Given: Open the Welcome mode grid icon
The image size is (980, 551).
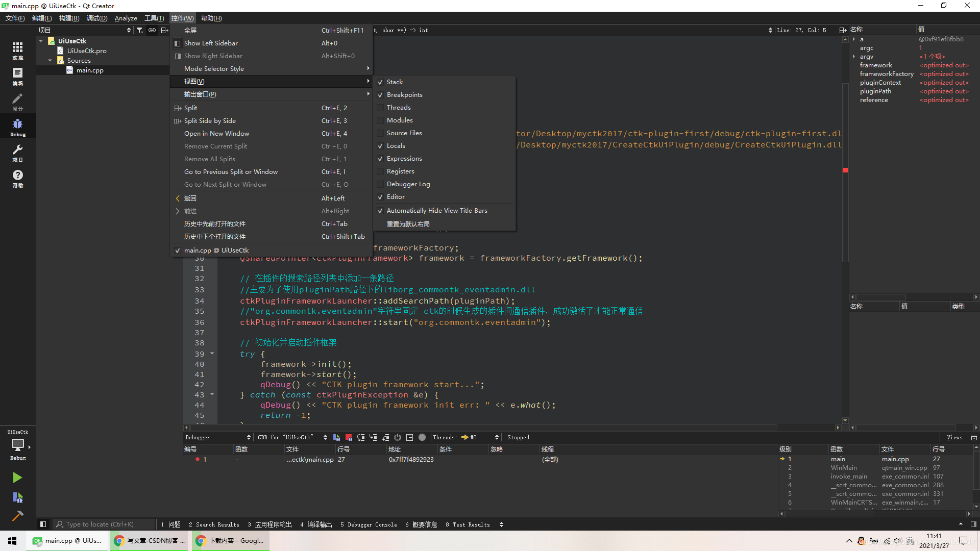Looking at the screenshot, I should (17, 47).
